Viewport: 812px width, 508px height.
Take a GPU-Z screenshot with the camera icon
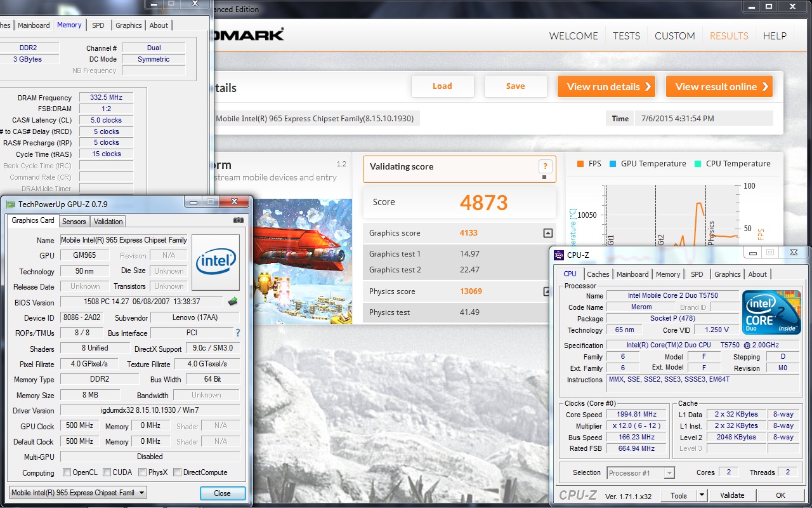pyautogui.click(x=239, y=220)
